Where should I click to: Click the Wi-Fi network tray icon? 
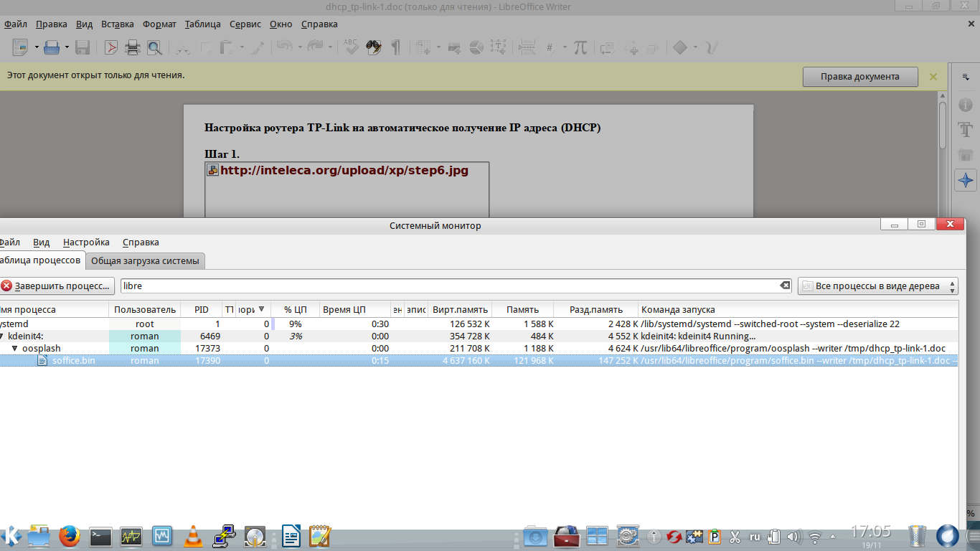click(x=815, y=536)
